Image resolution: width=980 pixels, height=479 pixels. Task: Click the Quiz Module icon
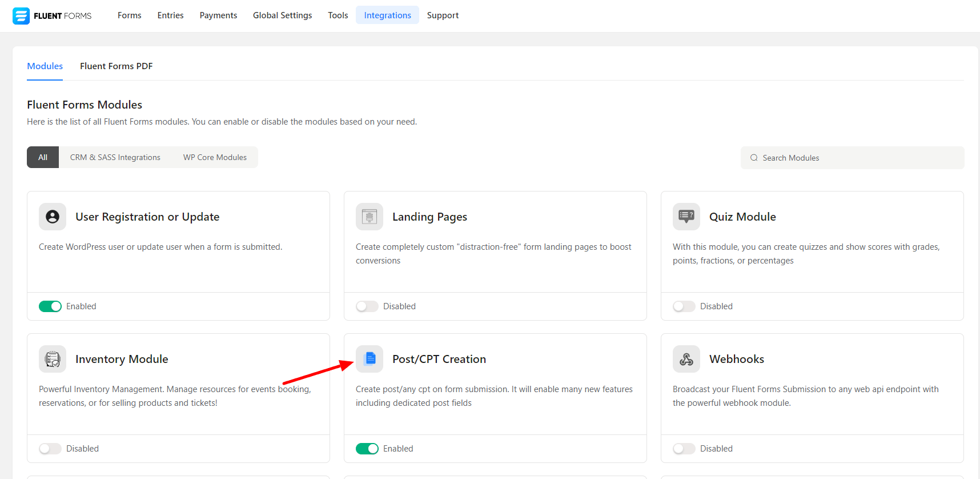(x=686, y=217)
